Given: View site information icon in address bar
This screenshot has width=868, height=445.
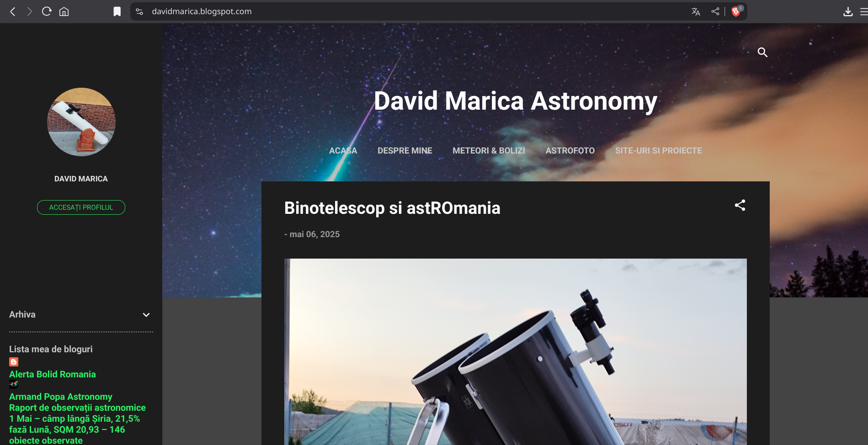Looking at the screenshot, I should point(139,11).
